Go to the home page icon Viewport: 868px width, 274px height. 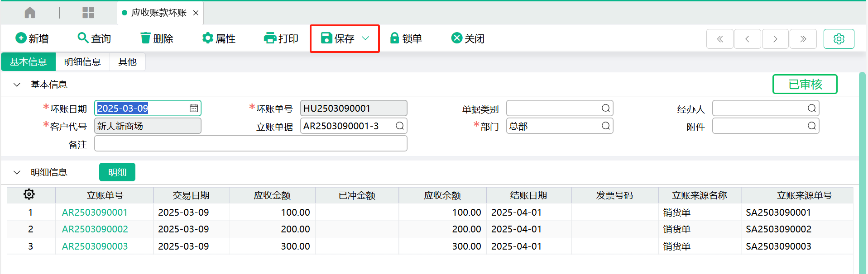coord(30,13)
